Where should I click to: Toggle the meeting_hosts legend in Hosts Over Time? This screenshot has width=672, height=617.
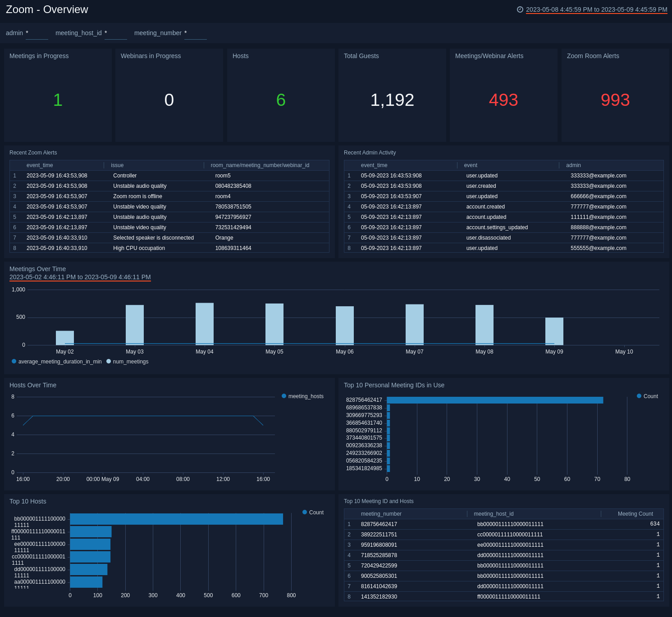tap(302, 396)
